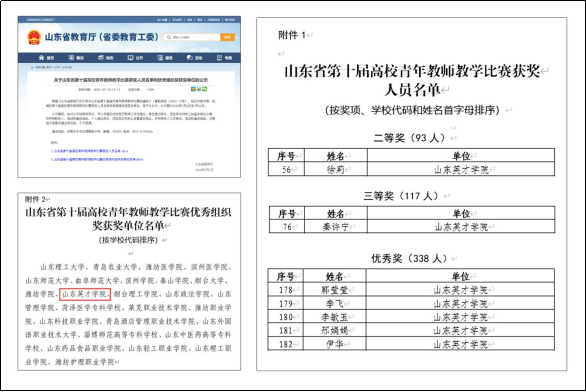Open the second attachment docx link
This screenshot has height=392, width=586.
tap(98, 159)
